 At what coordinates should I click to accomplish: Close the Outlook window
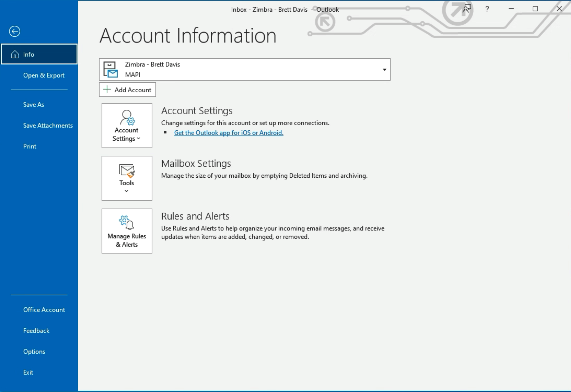pos(559,9)
